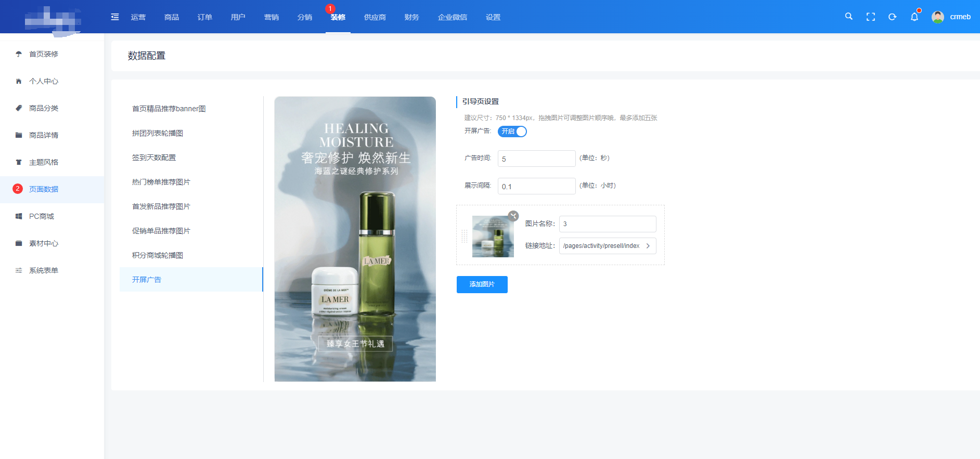Open the 链接地址 link selector chevron

[x=648, y=246]
